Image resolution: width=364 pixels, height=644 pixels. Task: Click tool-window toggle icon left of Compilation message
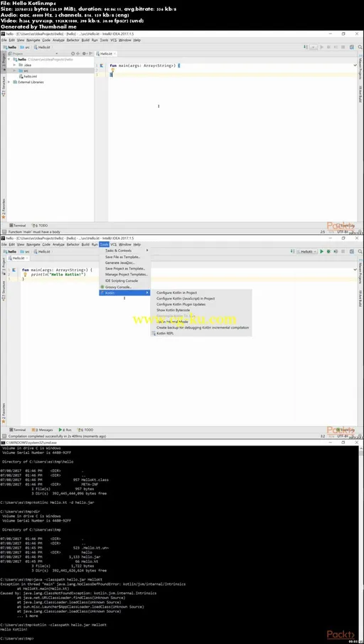(4, 436)
